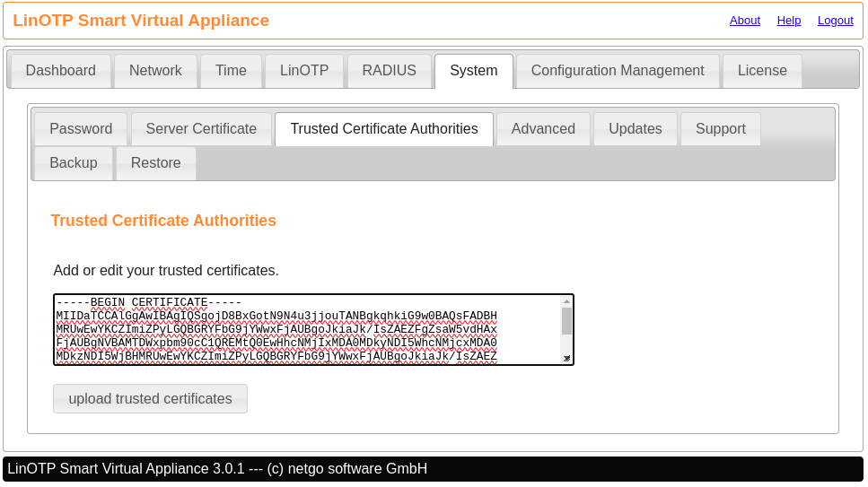This screenshot has width=868, height=487.
Task: Open the Help link
Action: (x=789, y=21)
